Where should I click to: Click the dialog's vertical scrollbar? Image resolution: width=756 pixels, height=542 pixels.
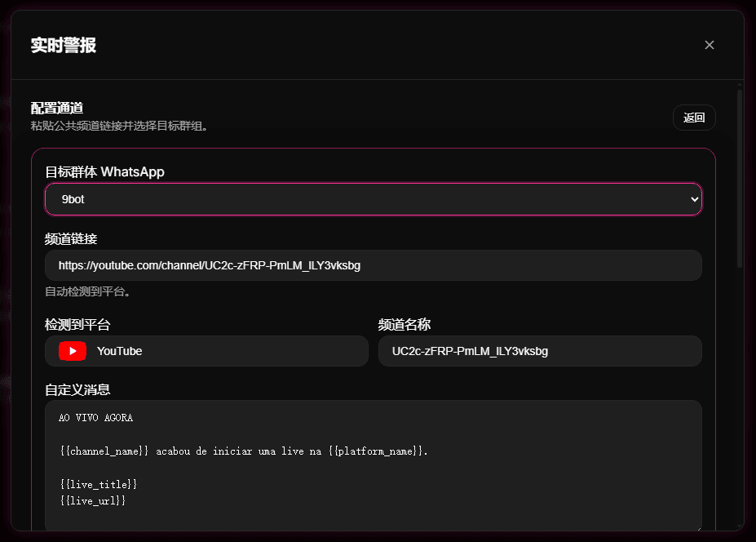pos(740,179)
